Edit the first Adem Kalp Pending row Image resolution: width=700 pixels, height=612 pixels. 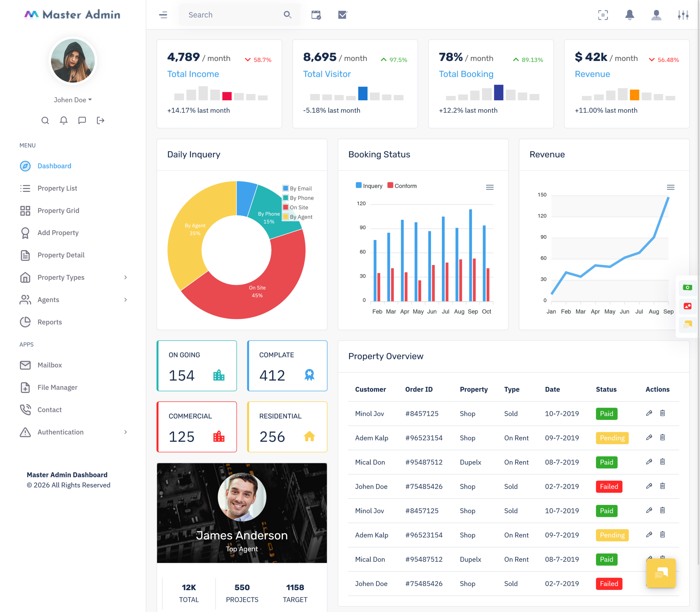pyautogui.click(x=649, y=437)
